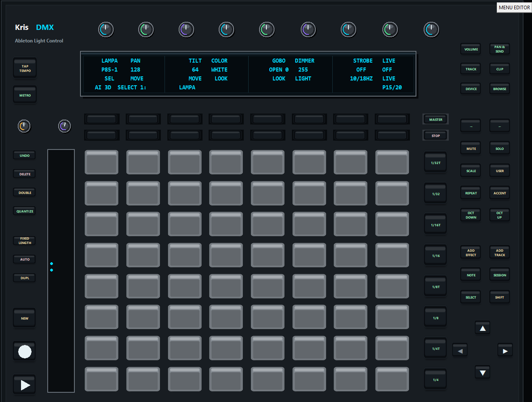Click the right arrow navigation button

pyautogui.click(x=505, y=351)
